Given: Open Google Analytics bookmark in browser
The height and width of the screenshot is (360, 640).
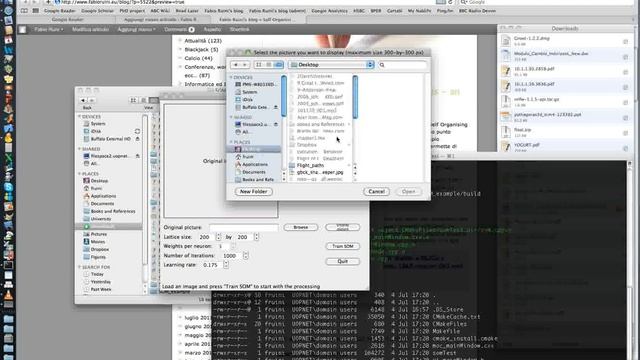Looking at the screenshot, I should [x=329, y=11].
